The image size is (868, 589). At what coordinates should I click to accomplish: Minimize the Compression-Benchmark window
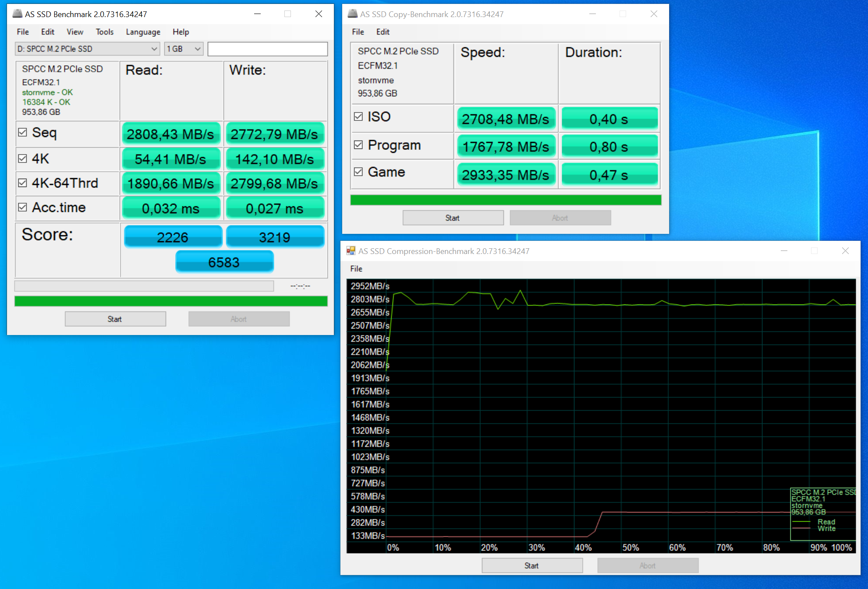784,250
